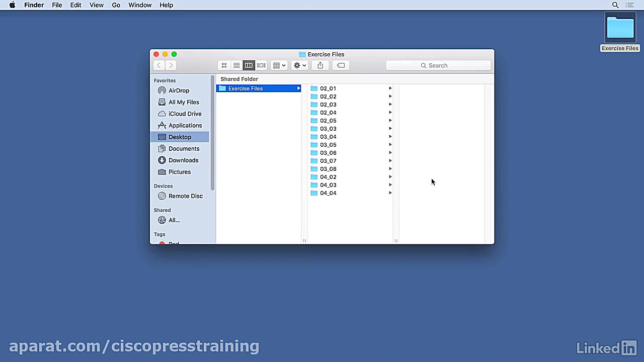Select Exercise Files folder on the desktop

tap(620, 33)
